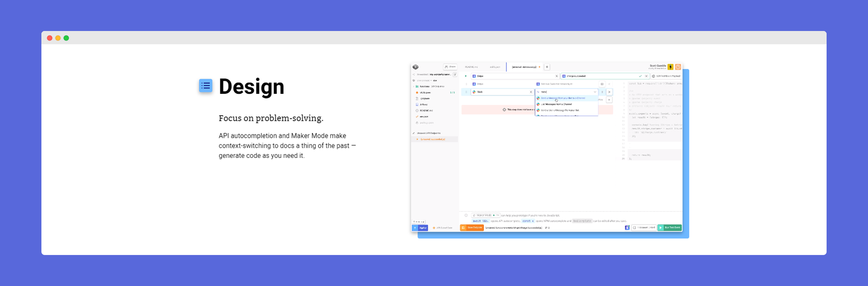Open the utils.json file in sidebar
The width and height of the screenshot is (868, 286).
click(425, 93)
